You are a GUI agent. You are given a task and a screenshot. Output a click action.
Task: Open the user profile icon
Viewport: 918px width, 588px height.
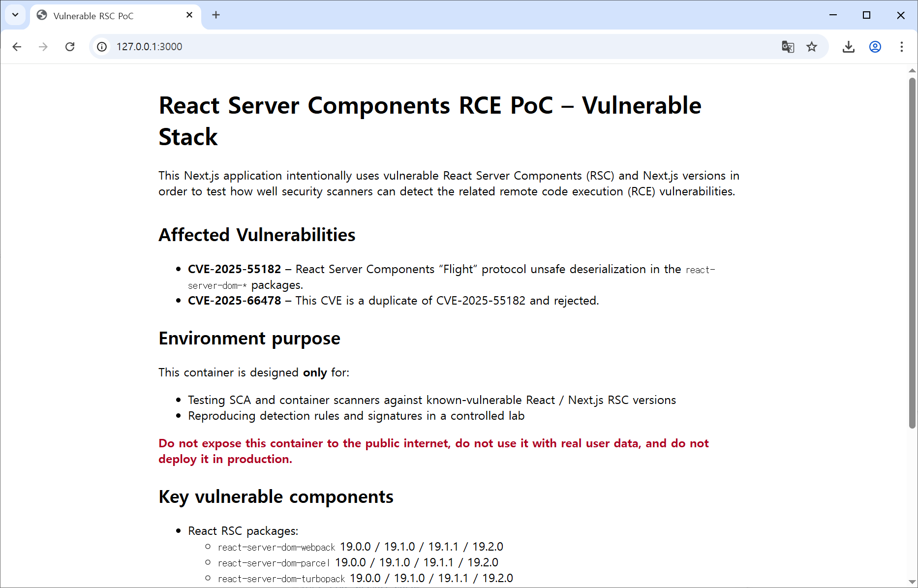pos(875,47)
